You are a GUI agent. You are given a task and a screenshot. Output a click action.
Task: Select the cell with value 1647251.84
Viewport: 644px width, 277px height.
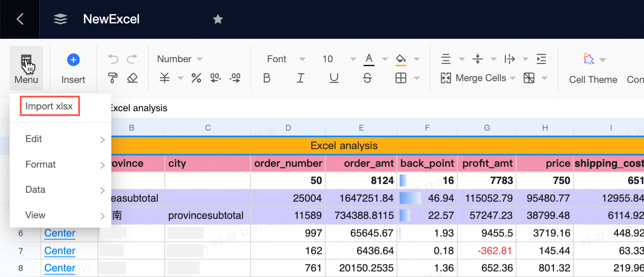tap(361, 198)
